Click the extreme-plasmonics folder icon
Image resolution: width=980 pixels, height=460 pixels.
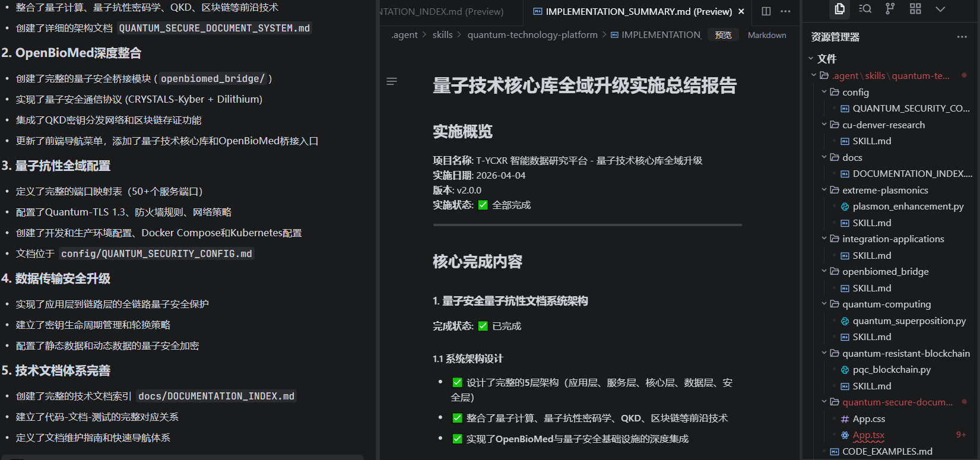pyautogui.click(x=835, y=190)
